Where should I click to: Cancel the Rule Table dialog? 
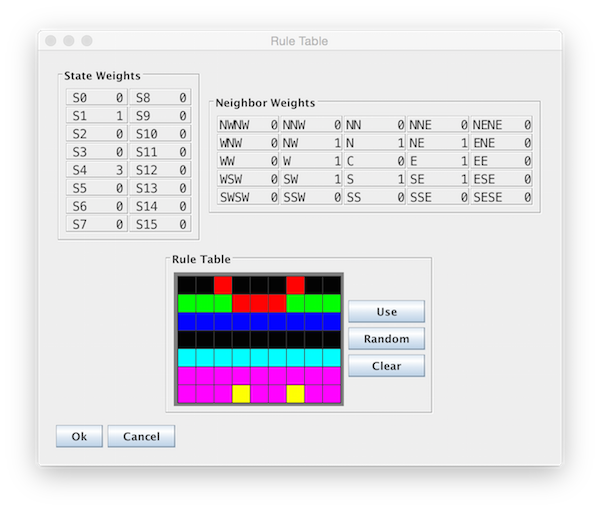(x=141, y=436)
